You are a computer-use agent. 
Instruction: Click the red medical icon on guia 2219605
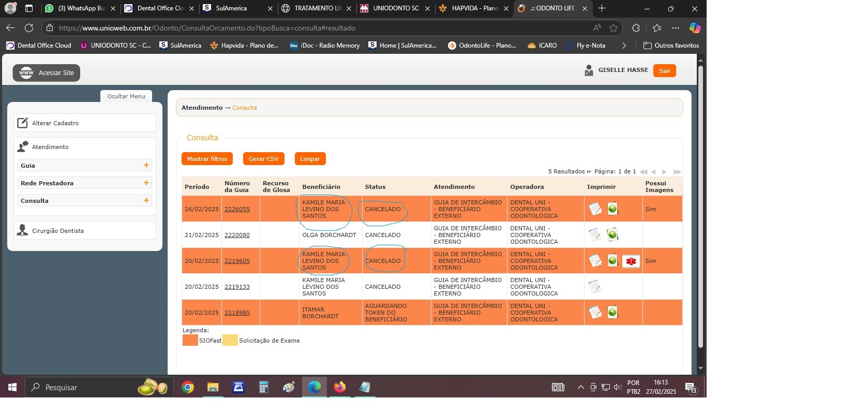tap(631, 261)
